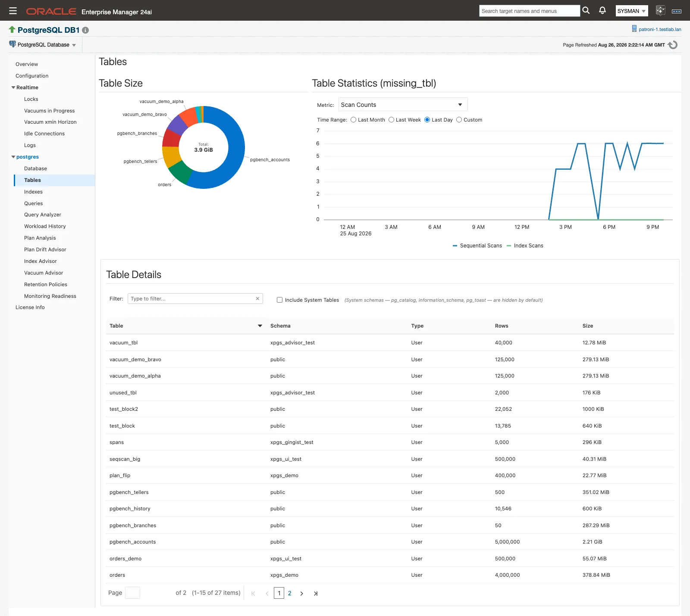Click the Table column sort arrow
The image size is (690, 616).
point(260,326)
